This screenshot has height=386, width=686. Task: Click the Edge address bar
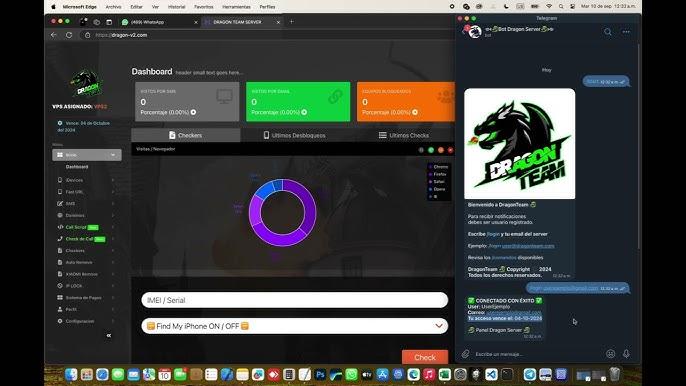[x=267, y=35]
